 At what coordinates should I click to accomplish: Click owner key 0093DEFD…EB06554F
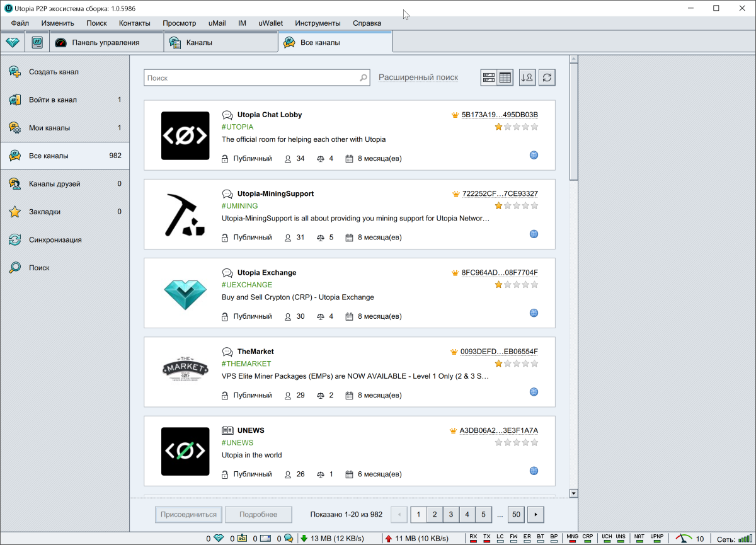499,352
